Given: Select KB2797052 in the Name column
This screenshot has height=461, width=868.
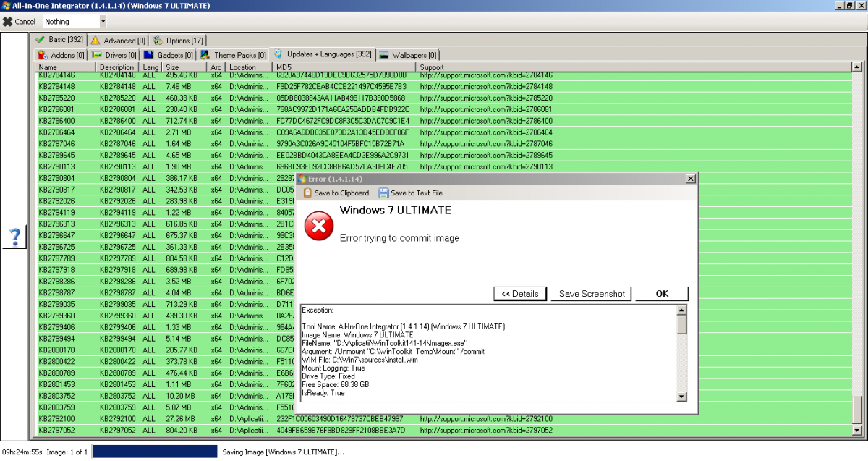Looking at the screenshot, I should [x=56, y=431].
